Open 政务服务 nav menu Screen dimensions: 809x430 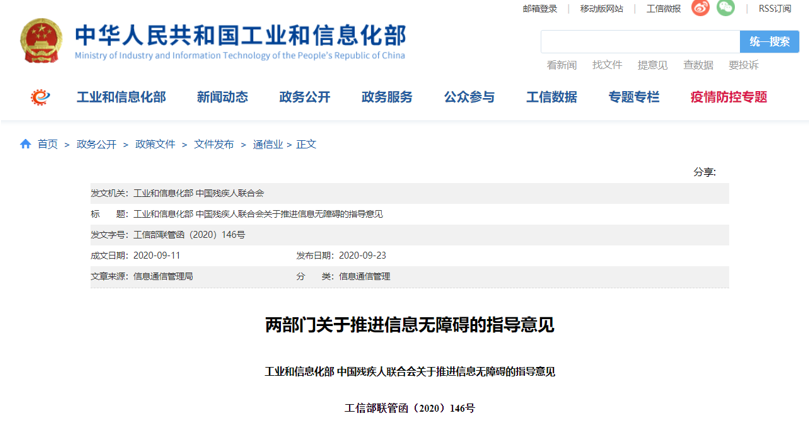387,97
